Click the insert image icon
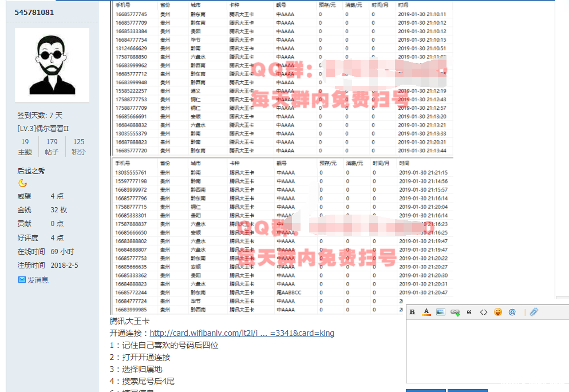This screenshot has height=392, width=569. [441, 312]
